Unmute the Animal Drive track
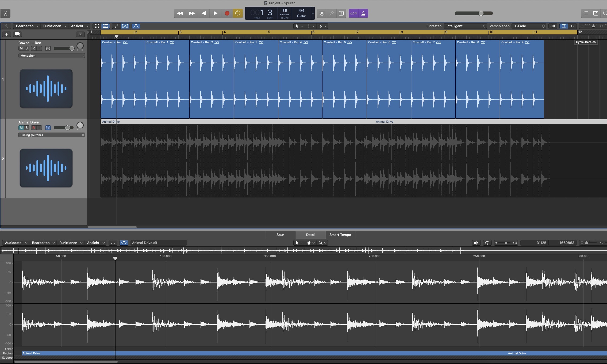 pyautogui.click(x=21, y=128)
